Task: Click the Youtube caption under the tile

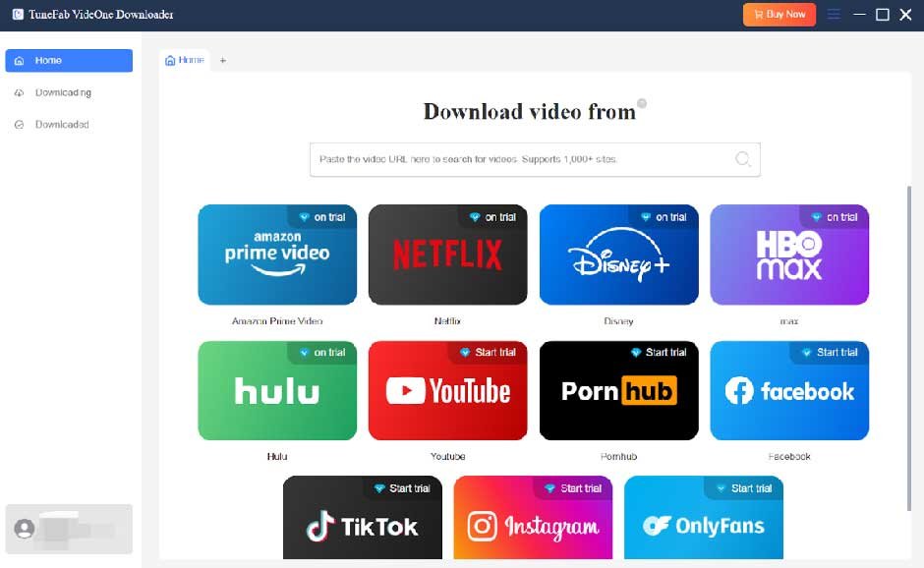Action: 448,456
